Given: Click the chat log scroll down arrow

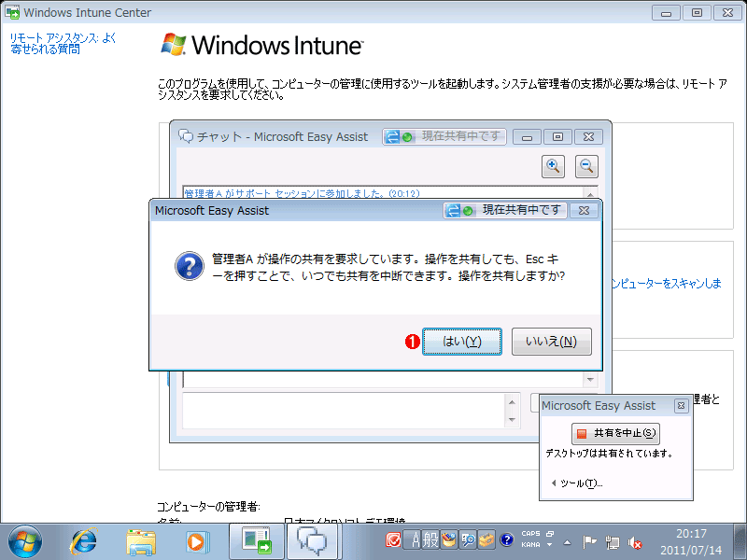Looking at the screenshot, I should pos(590,380).
